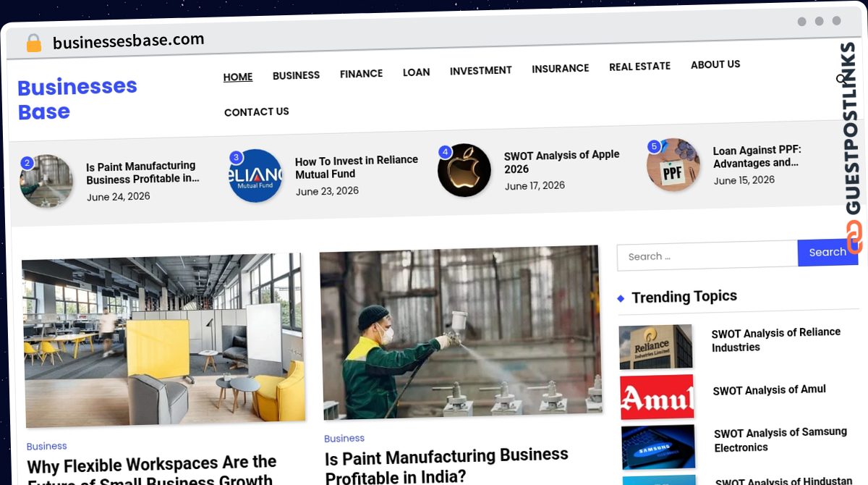Open 'SWOT Analysis of Apple 2026' article
The width and height of the screenshot is (868, 485).
[561, 161]
